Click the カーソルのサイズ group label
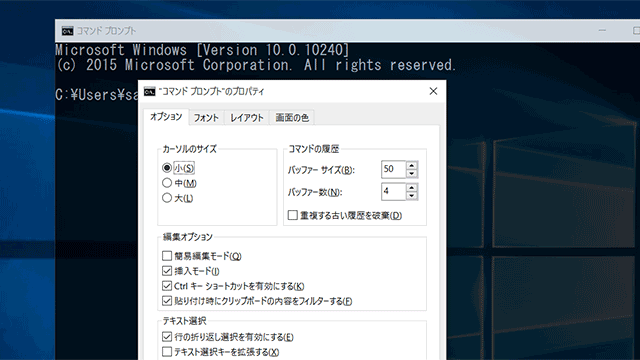The height and width of the screenshot is (360, 640). click(x=189, y=149)
